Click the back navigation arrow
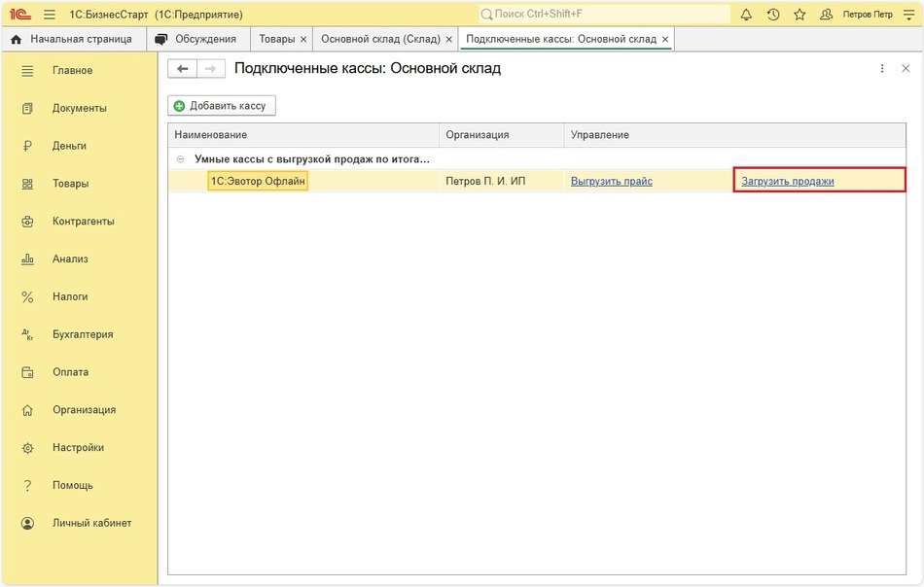The height and width of the screenshot is (587, 924). coord(182,69)
